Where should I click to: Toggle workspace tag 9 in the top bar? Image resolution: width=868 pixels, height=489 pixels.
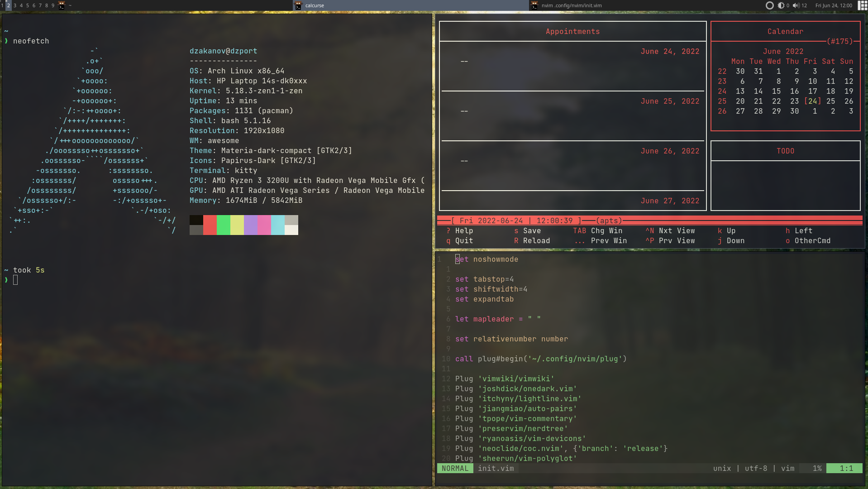pos(53,5)
